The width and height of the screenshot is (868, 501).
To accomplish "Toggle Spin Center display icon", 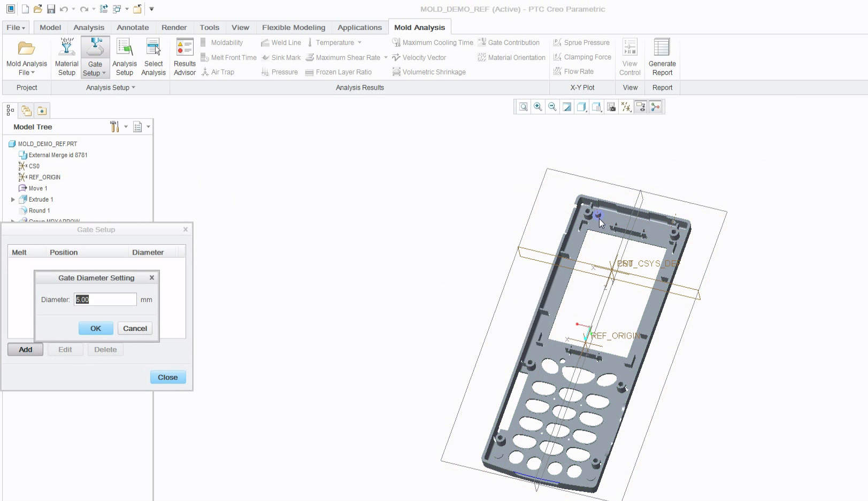I will point(655,107).
